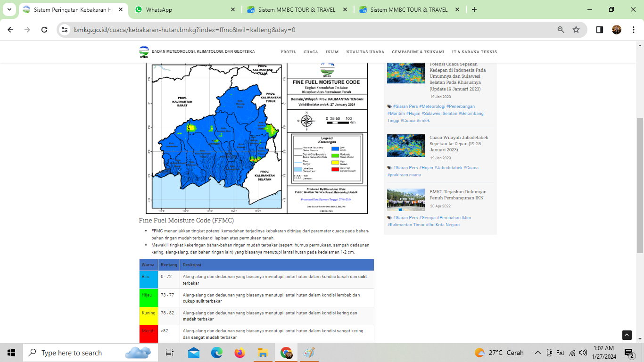Click the 'Fine Fuel Moisture Code (FFMC)' heading
Image resolution: width=644 pixels, height=362 pixels.
[x=186, y=220]
